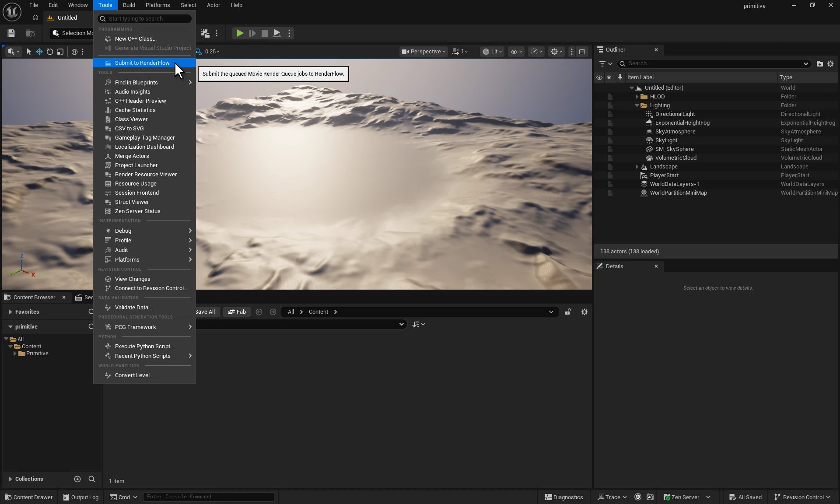The height and width of the screenshot is (504, 840).
Task: Save the current level with disk icon
Action: click(x=11, y=33)
